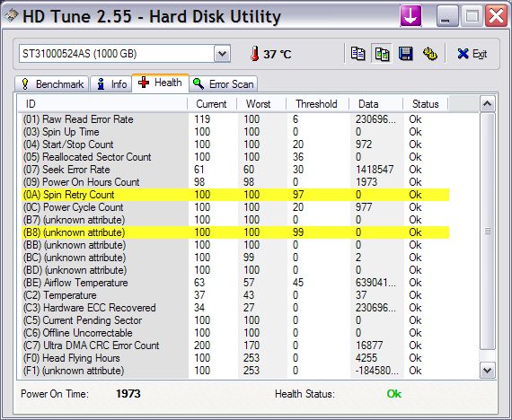Image resolution: width=512 pixels, height=420 pixels.
Task: Click the scrollbar down arrow
Action: tap(487, 371)
